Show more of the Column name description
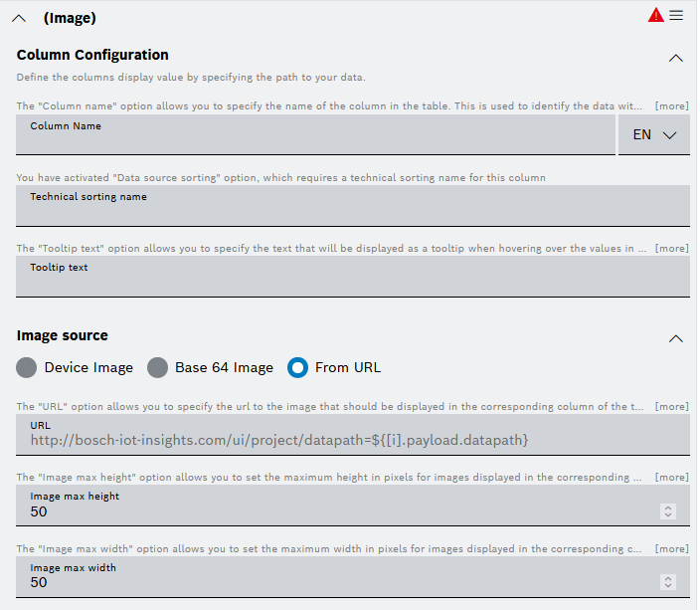 pyautogui.click(x=671, y=105)
